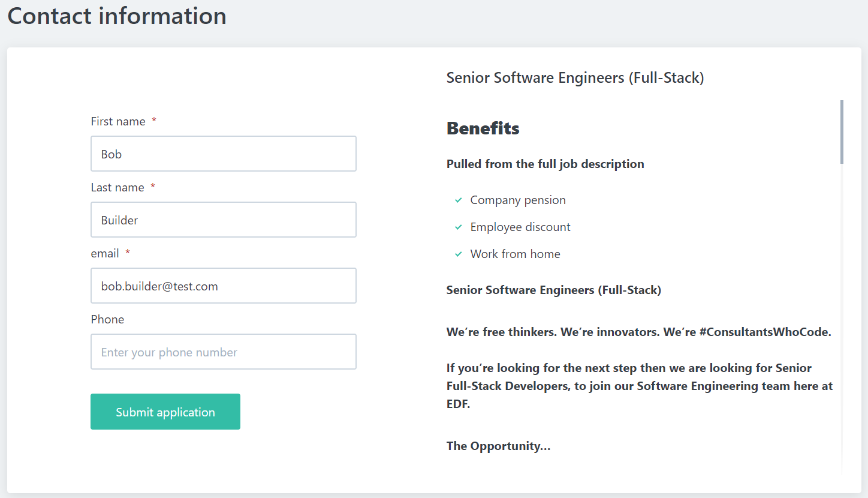Click the paragraph about Senior Full-Stack Developers
Viewport: 868px width, 498px height.
639,386
